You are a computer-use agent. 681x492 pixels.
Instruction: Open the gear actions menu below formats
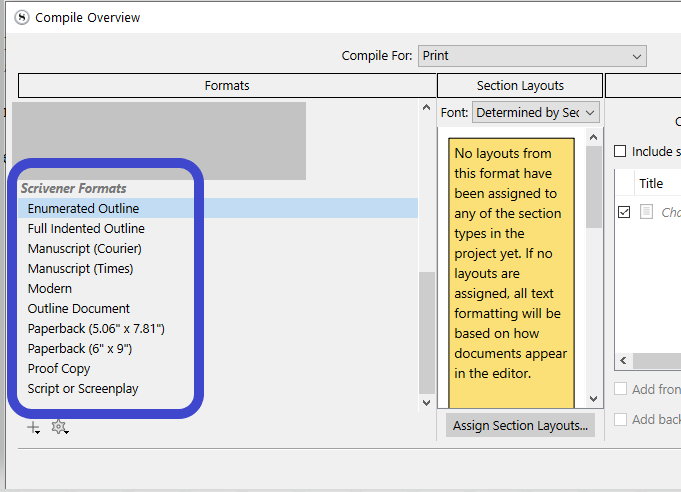(x=60, y=427)
